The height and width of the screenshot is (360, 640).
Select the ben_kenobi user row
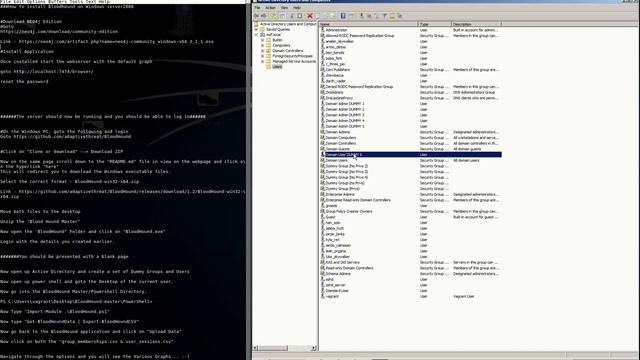point(410,53)
